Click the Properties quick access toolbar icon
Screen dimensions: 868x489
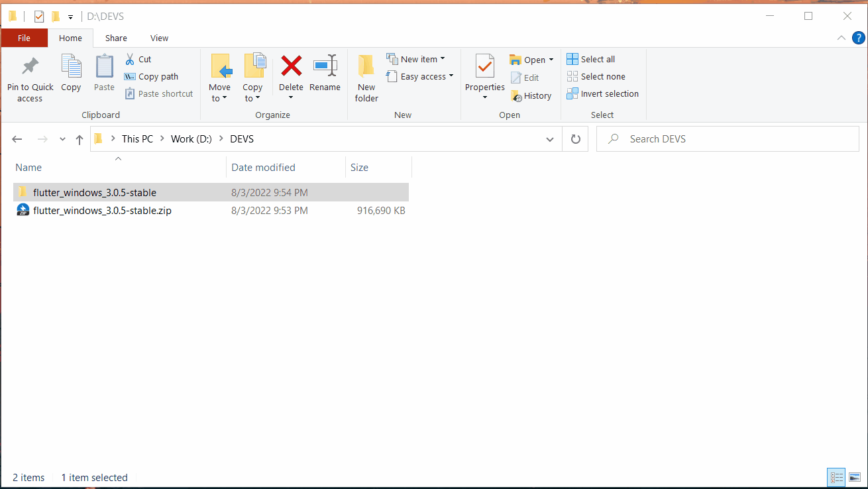pos(38,17)
